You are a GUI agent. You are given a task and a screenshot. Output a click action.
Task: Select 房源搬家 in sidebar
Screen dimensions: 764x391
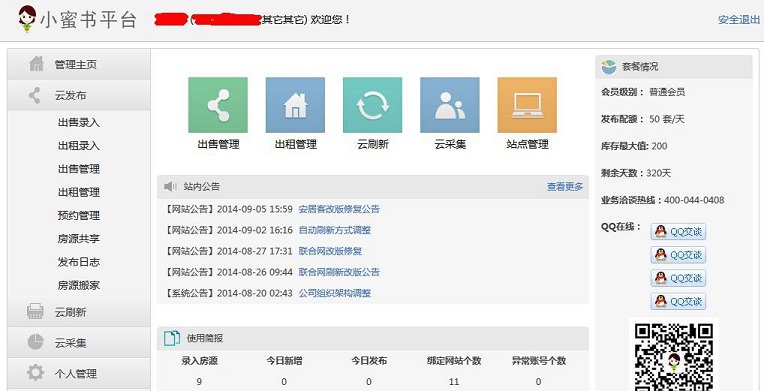[78, 285]
